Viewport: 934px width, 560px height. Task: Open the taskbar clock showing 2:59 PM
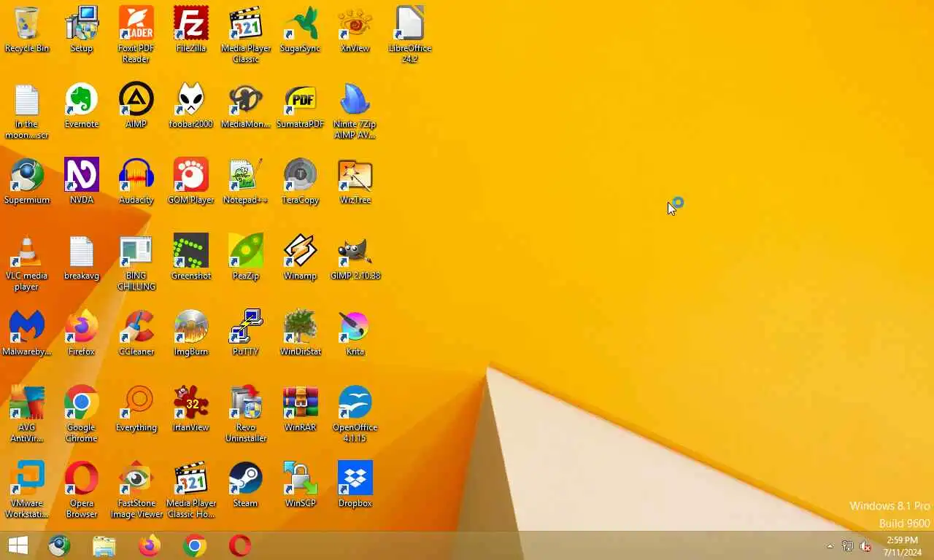(903, 546)
